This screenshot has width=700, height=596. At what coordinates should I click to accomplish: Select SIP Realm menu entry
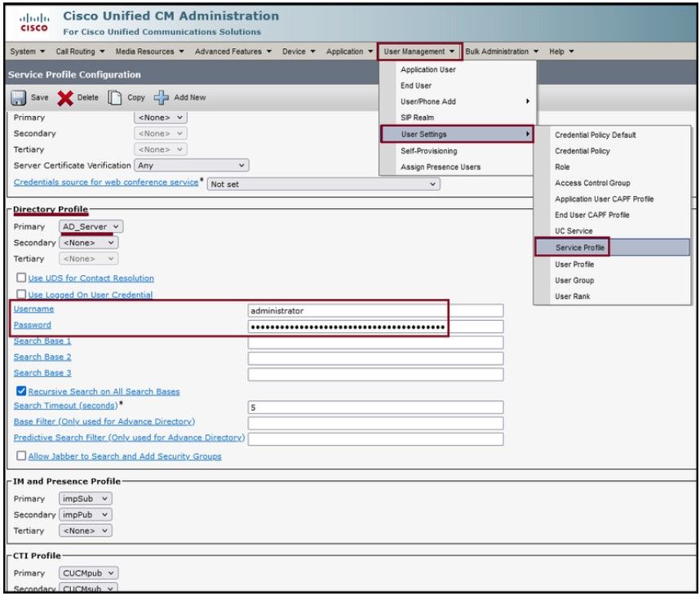point(458,118)
